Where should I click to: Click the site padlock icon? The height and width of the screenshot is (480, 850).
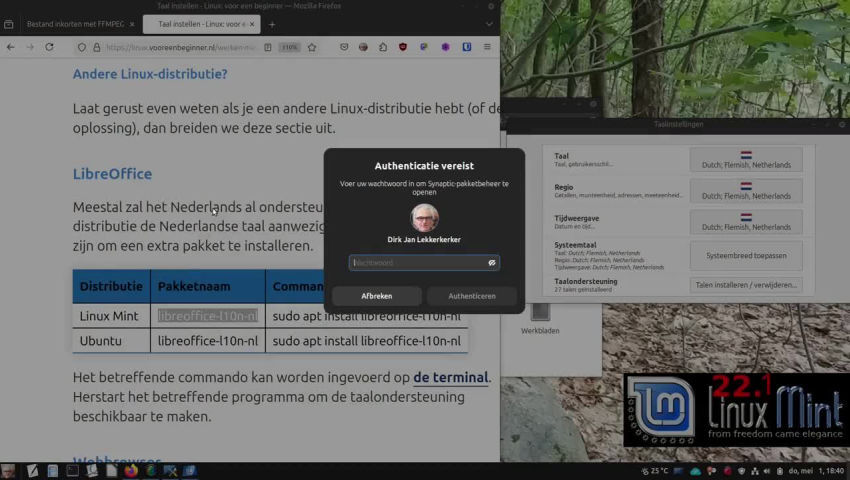coord(96,47)
